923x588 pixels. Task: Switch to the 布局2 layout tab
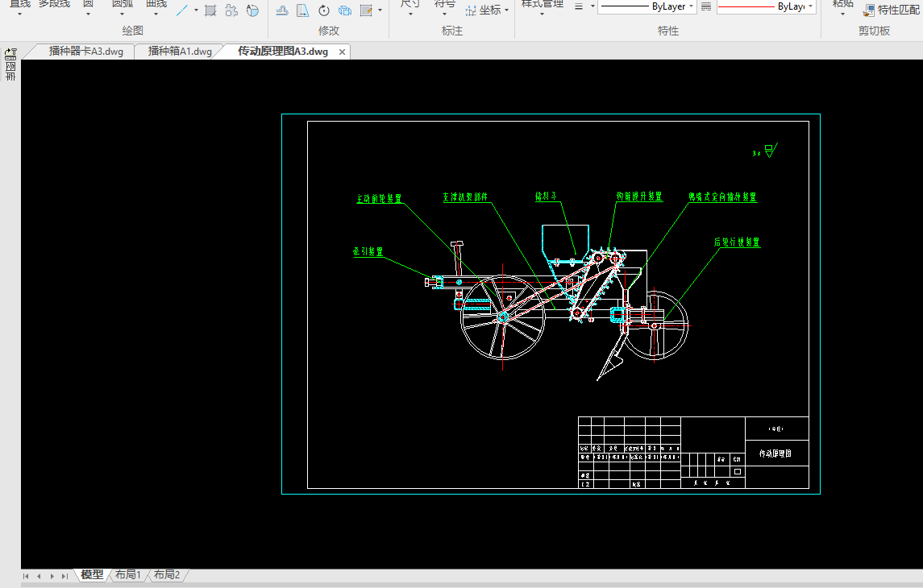tap(167, 575)
